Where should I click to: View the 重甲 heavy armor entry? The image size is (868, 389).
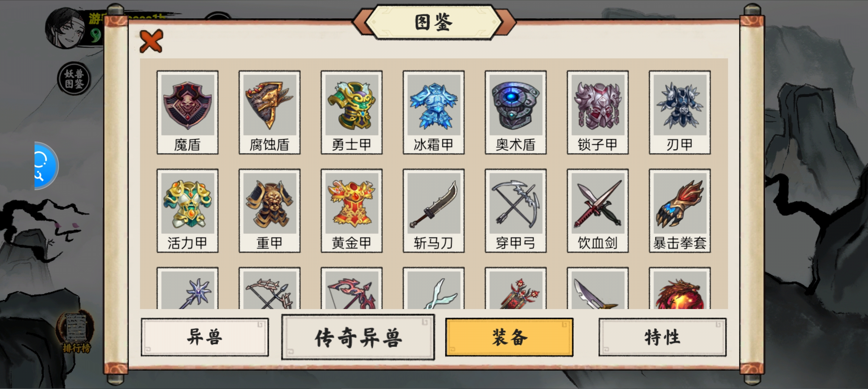coord(270,211)
